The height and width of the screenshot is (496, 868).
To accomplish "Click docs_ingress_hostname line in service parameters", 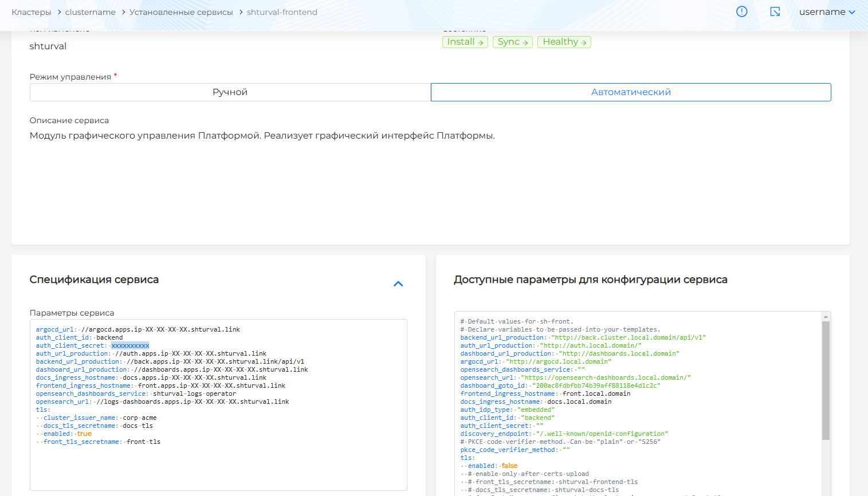I will coord(151,377).
